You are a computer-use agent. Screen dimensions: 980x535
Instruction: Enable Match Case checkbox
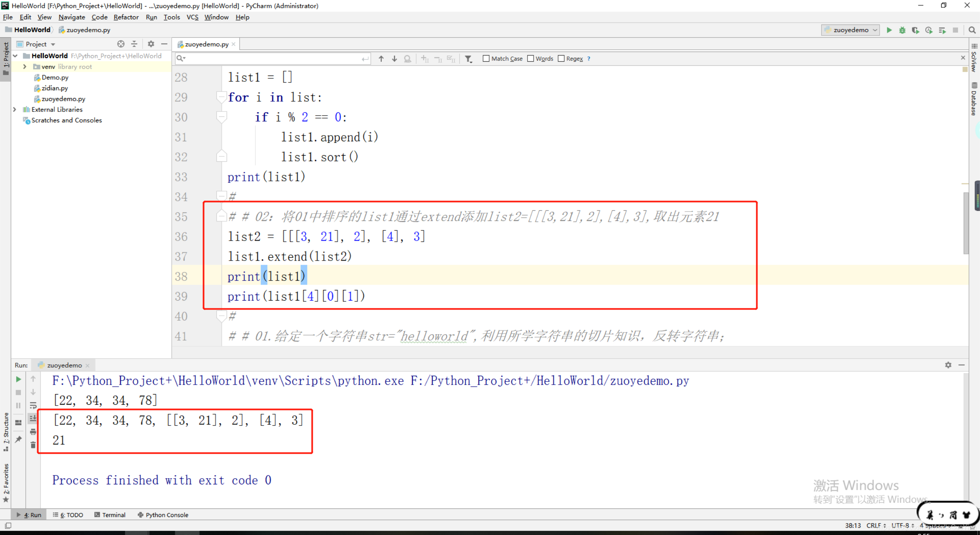[486, 59]
